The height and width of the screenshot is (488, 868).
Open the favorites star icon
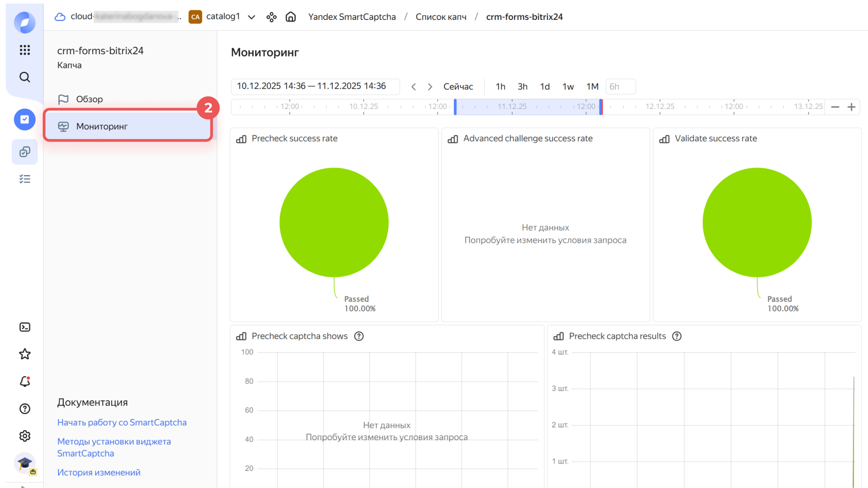pos(25,354)
